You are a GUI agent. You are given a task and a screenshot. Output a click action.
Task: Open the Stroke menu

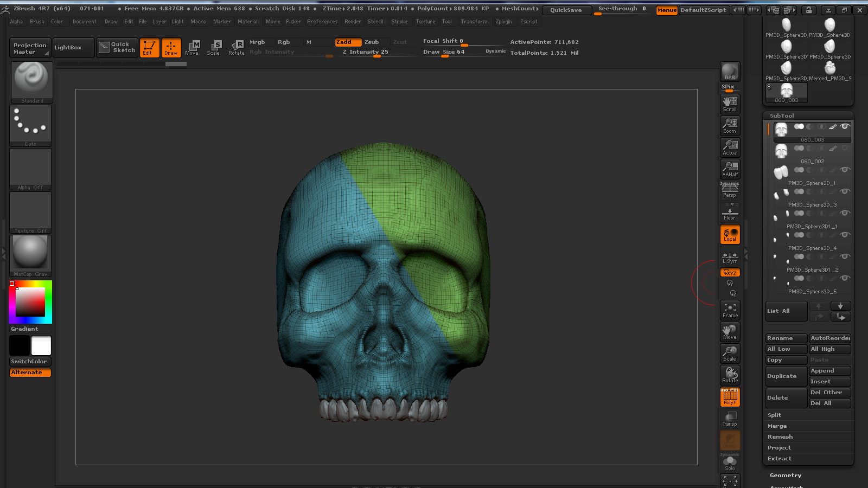click(x=399, y=22)
